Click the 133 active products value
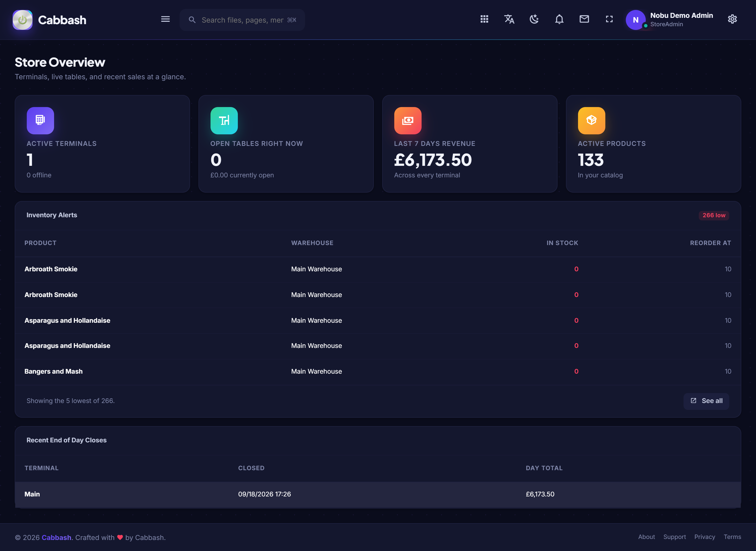 point(591,160)
